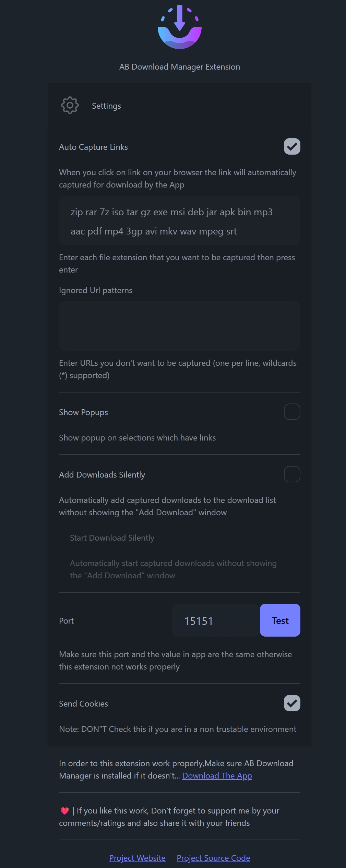The width and height of the screenshot is (346, 868).
Task: Focus the captured file extensions field
Action: (x=179, y=221)
